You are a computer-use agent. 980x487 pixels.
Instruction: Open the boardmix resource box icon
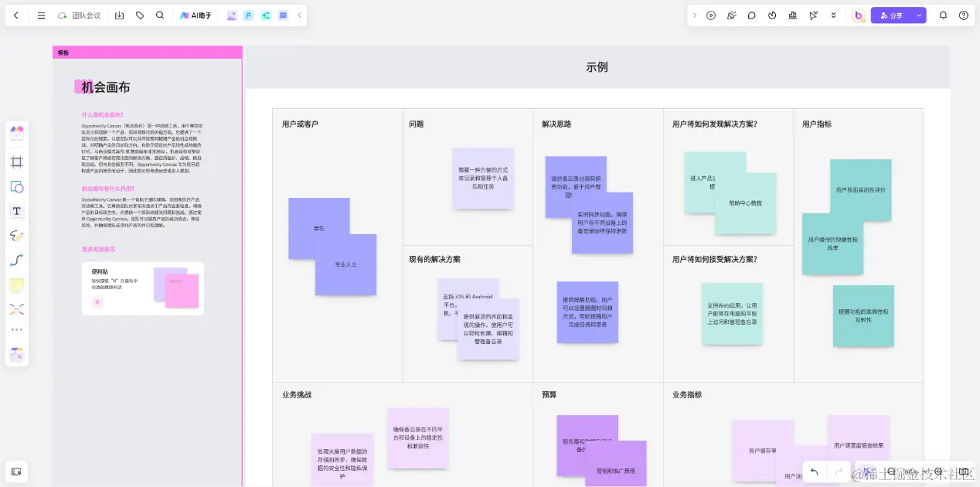point(17,354)
